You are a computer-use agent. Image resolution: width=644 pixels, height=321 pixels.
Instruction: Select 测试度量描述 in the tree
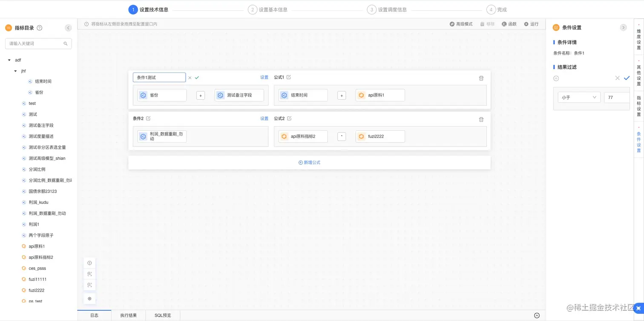click(41, 136)
